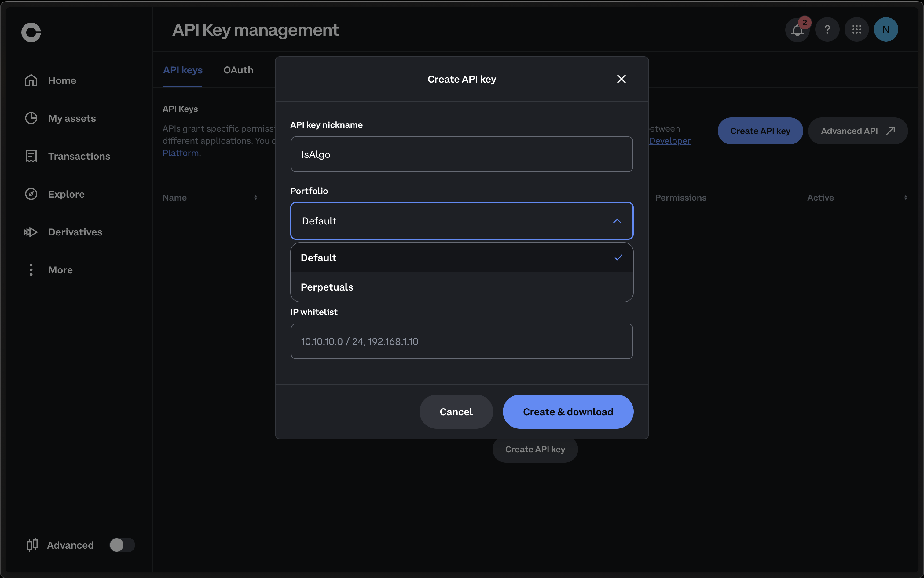This screenshot has height=578, width=924.
Task: Click the Advanced candlestick icon
Action: click(32, 544)
